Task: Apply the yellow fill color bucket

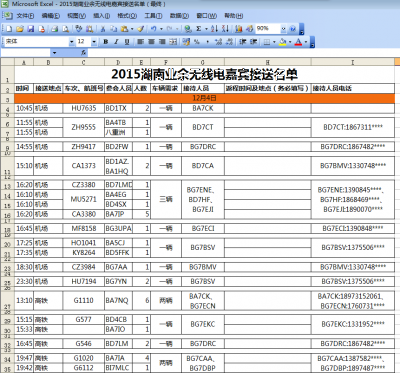Action: coord(283,42)
